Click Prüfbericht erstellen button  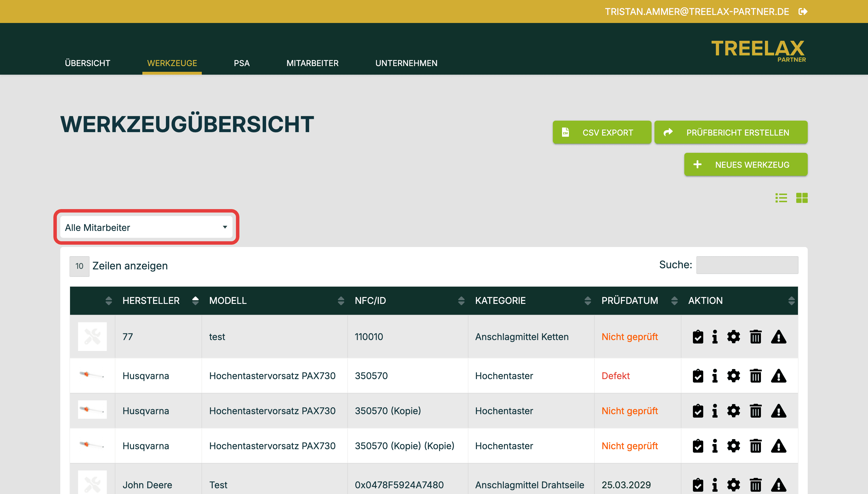(x=731, y=132)
